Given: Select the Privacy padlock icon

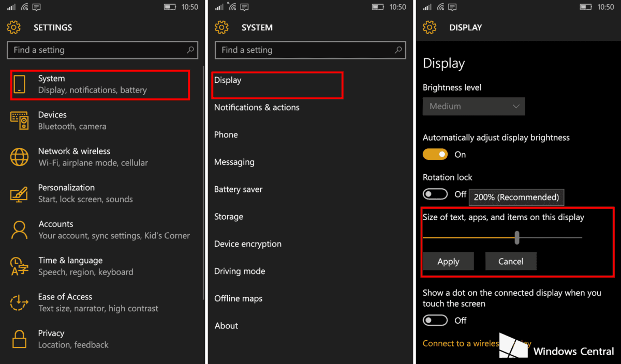Looking at the screenshot, I should coord(20,339).
